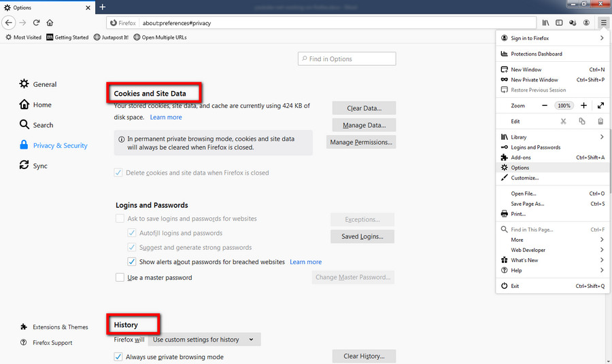Screen dimensions: 612x364
Task: Click Manage Permissions button
Action: 361,142
